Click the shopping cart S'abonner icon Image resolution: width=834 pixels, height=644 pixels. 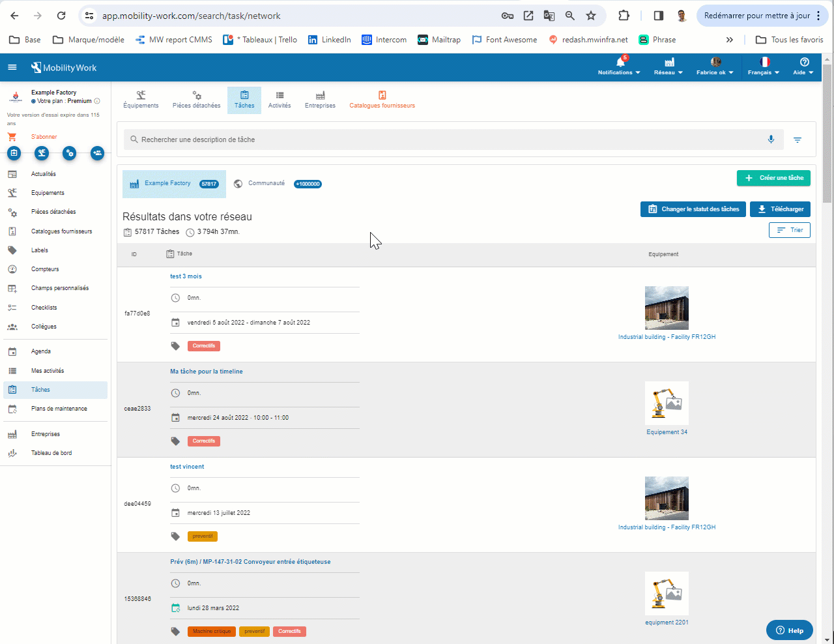(x=12, y=137)
